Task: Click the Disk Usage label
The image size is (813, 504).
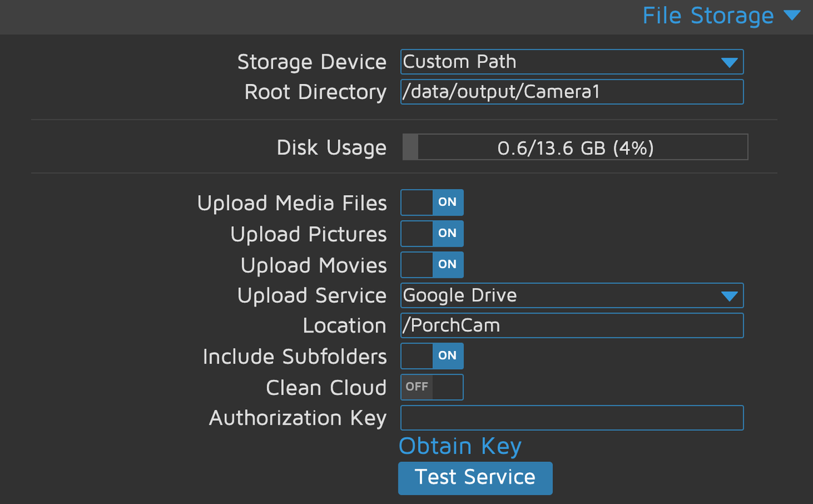Action: tap(331, 148)
